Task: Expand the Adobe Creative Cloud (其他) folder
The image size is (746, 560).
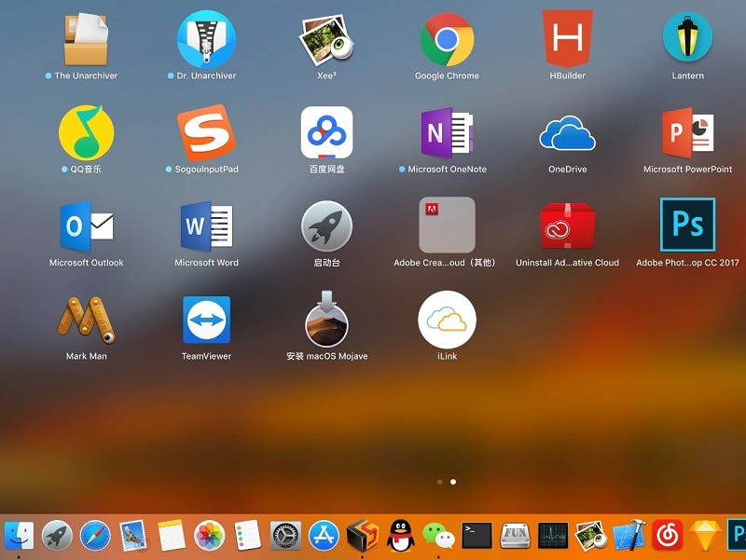Action: [447, 225]
